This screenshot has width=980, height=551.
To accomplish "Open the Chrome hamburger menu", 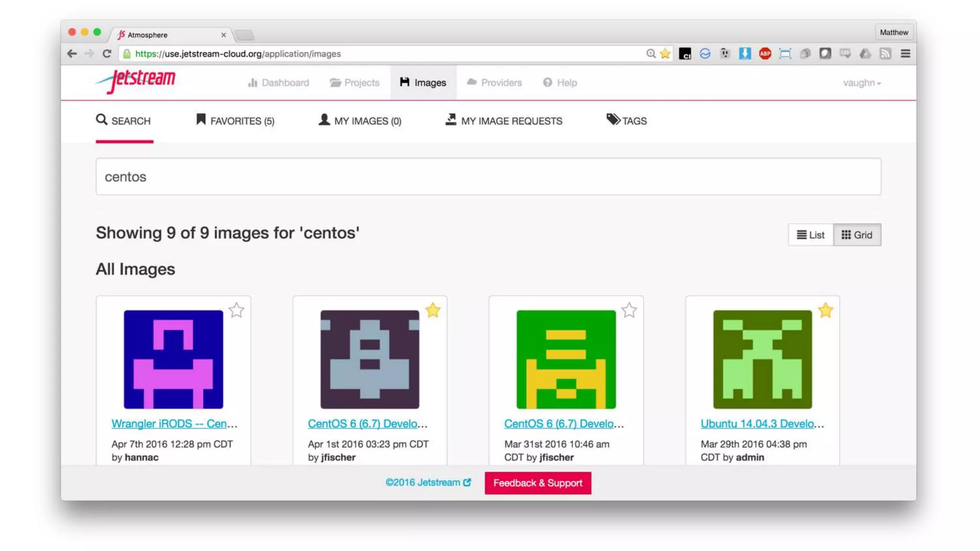I will point(905,54).
